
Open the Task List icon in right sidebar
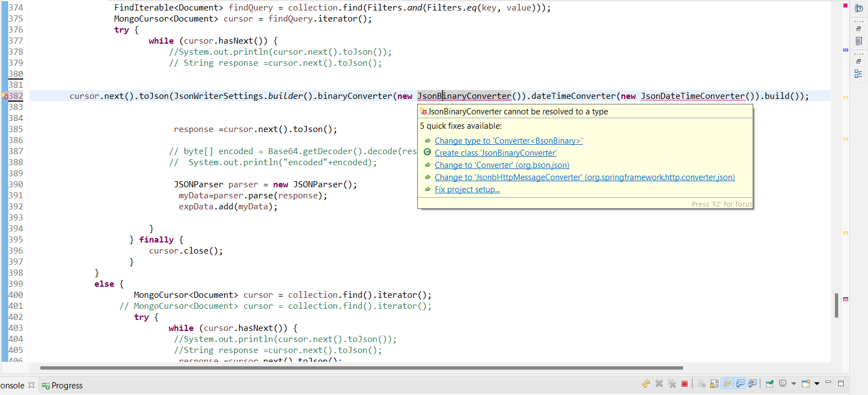[859, 41]
